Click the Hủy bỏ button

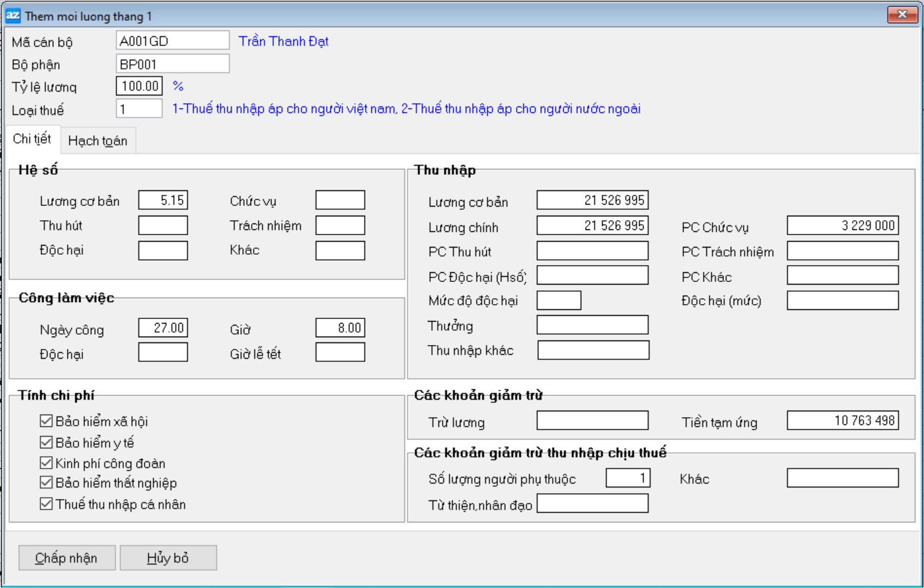[168, 558]
